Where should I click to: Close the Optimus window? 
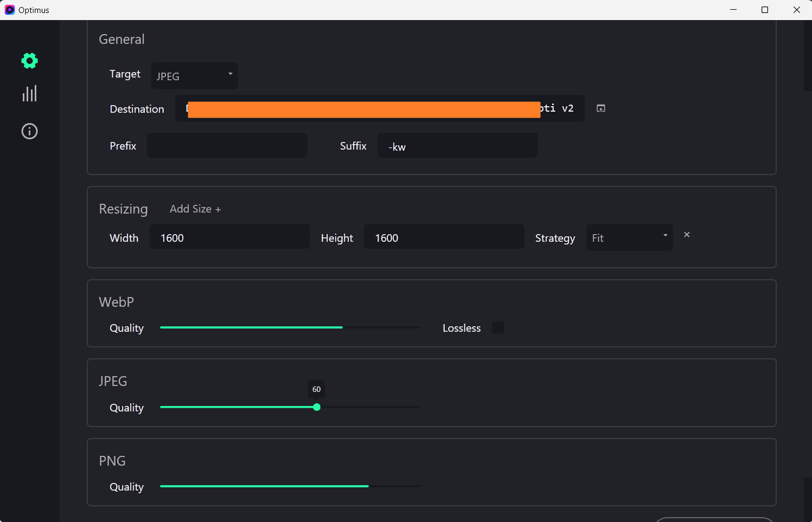pos(796,10)
